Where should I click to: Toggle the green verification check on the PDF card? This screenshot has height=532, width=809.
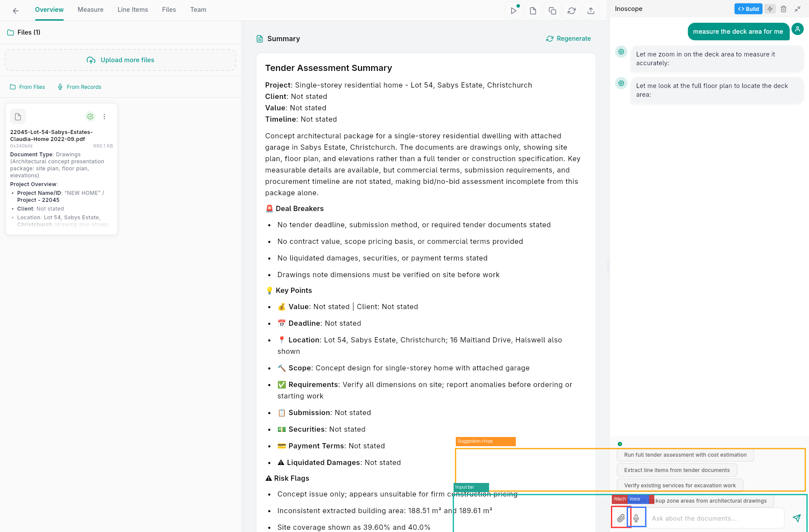coord(90,116)
